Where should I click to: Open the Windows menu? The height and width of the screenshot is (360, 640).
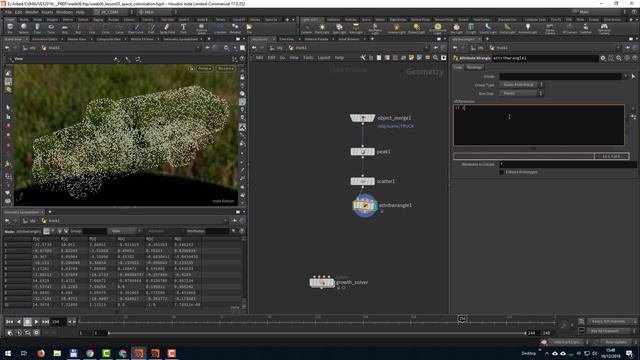64,12
